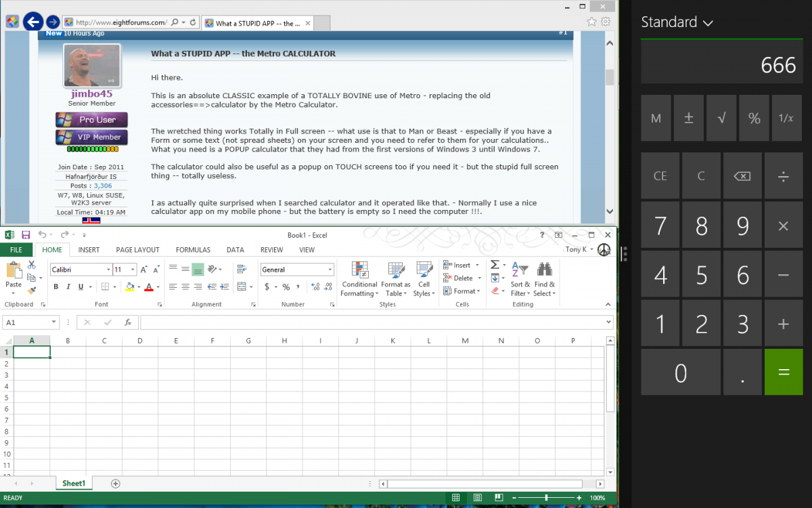
Task: Click the Percent Style button in Excel
Action: click(x=286, y=287)
